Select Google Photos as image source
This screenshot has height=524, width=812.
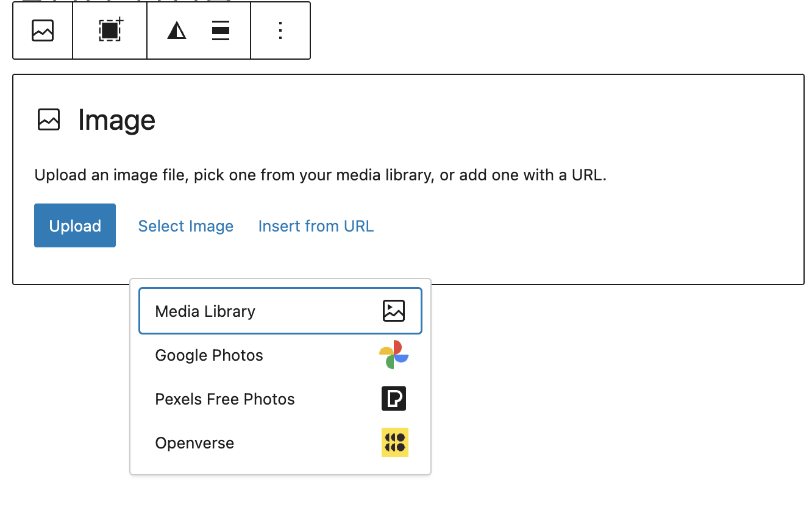pos(209,355)
